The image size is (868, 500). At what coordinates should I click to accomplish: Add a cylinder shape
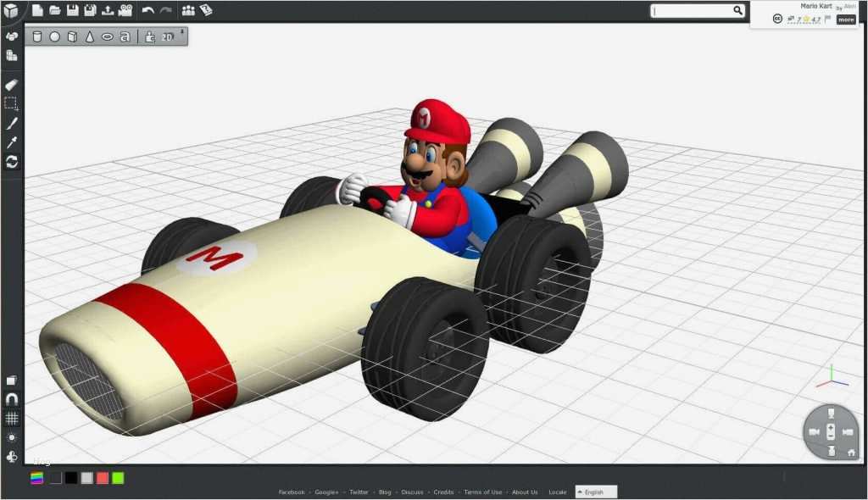point(37,36)
